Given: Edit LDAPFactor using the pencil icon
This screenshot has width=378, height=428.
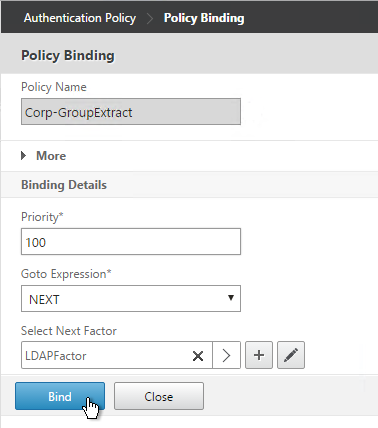Looking at the screenshot, I should pos(291,355).
